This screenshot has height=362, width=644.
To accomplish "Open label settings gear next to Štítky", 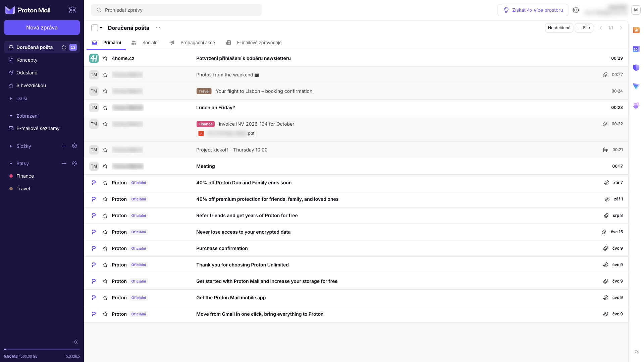I will (x=74, y=163).
